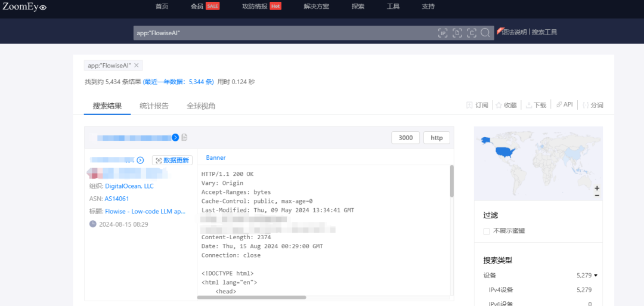
Task: Select the file upload search icon
Action: point(457,33)
